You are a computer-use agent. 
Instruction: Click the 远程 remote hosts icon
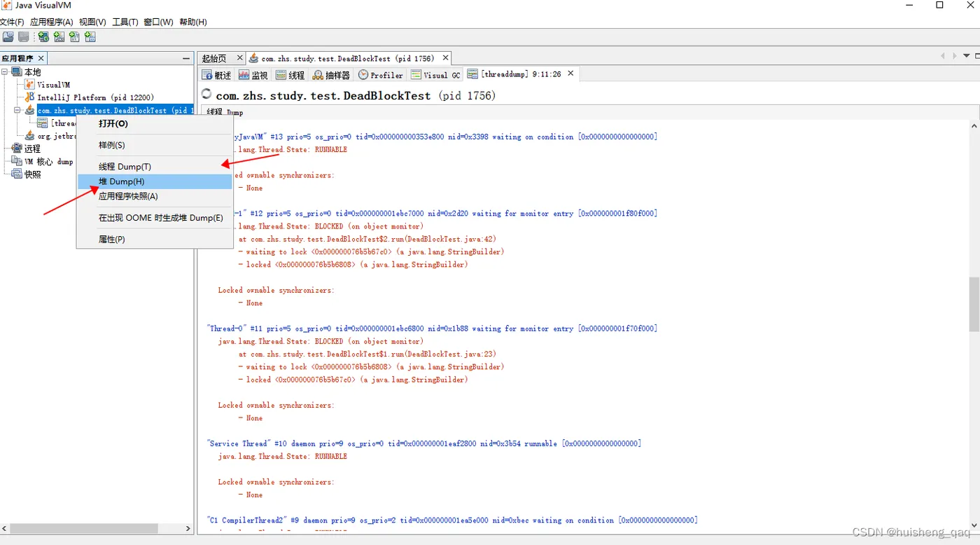click(17, 149)
